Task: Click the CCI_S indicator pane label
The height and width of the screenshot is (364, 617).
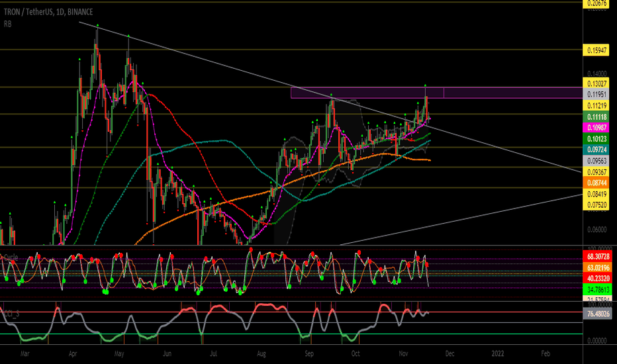Action: click(x=11, y=314)
